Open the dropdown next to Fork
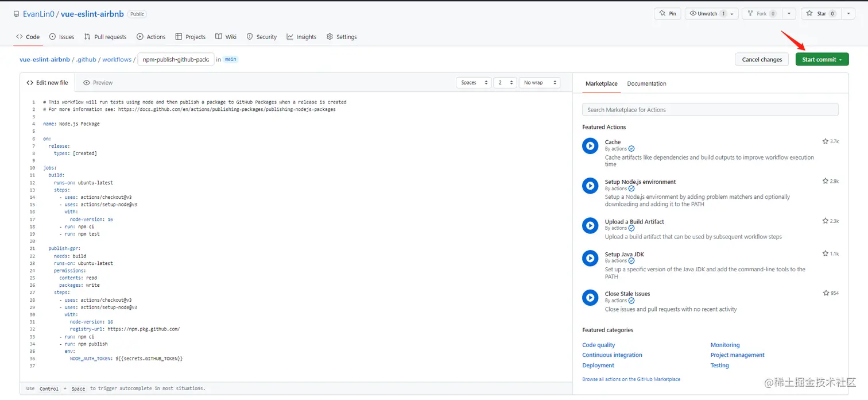 pos(788,13)
